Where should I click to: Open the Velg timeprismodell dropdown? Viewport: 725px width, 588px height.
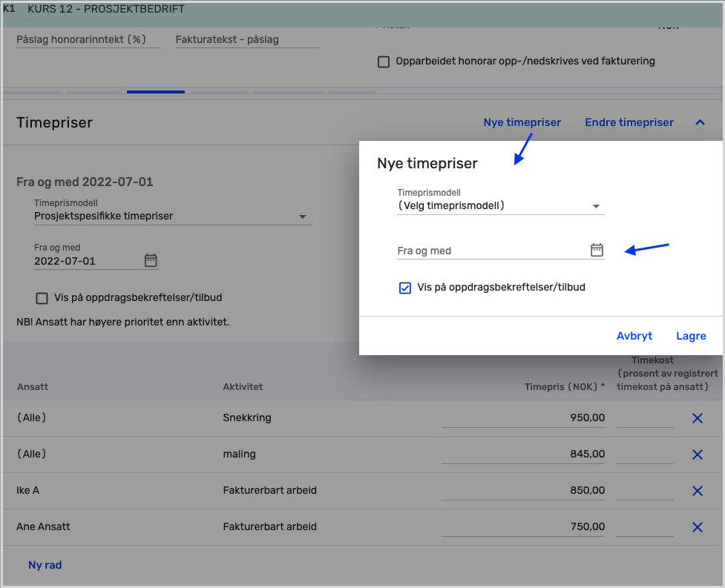tap(501, 206)
